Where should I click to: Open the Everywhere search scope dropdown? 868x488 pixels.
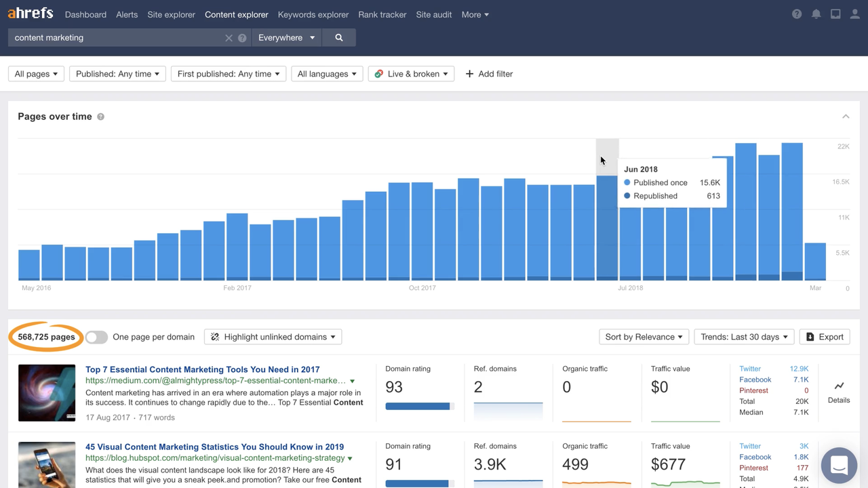point(286,38)
